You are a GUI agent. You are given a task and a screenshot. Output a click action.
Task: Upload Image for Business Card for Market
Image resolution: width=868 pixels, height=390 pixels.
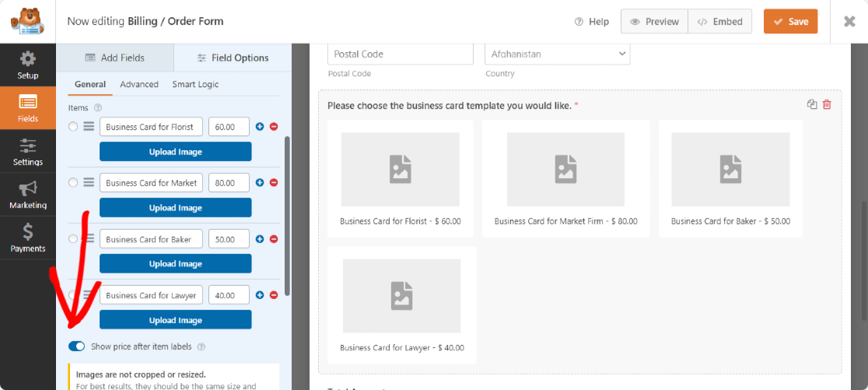(176, 208)
